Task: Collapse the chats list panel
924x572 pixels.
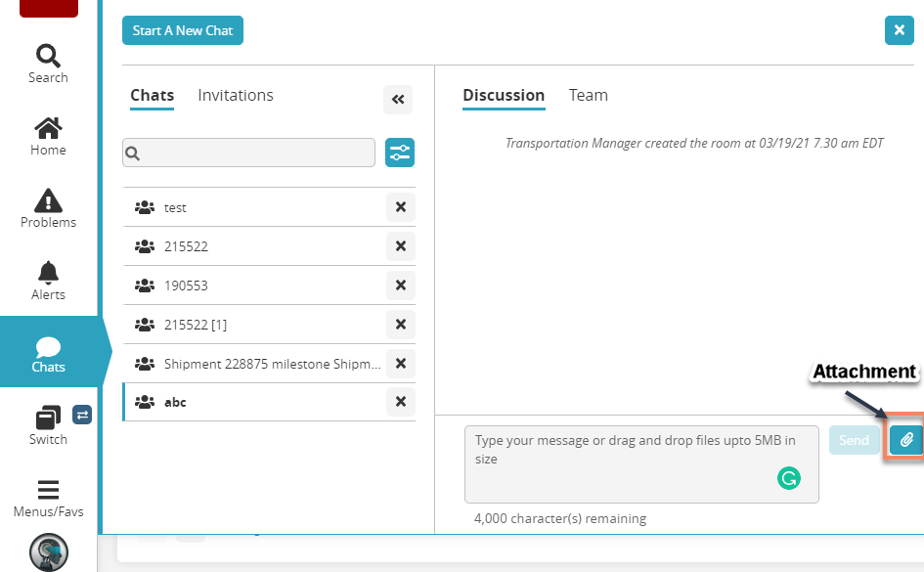Action: [x=398, y=99]
